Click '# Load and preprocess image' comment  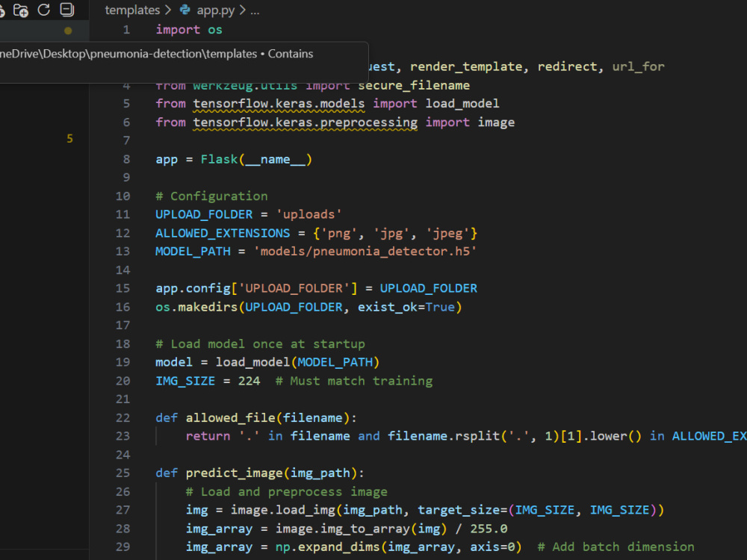pyautogui.click(x=286, y=492)
